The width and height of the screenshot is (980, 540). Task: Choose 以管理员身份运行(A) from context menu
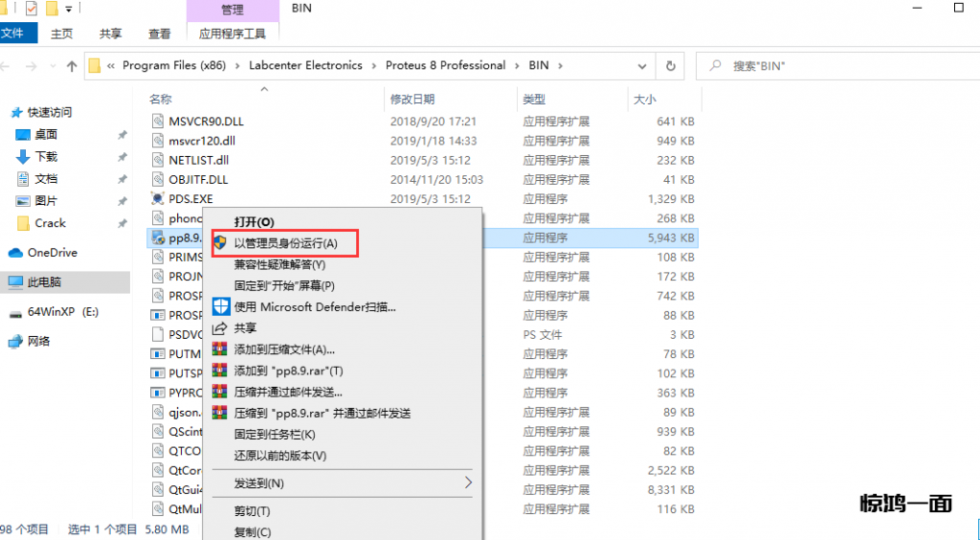(285, 243)
